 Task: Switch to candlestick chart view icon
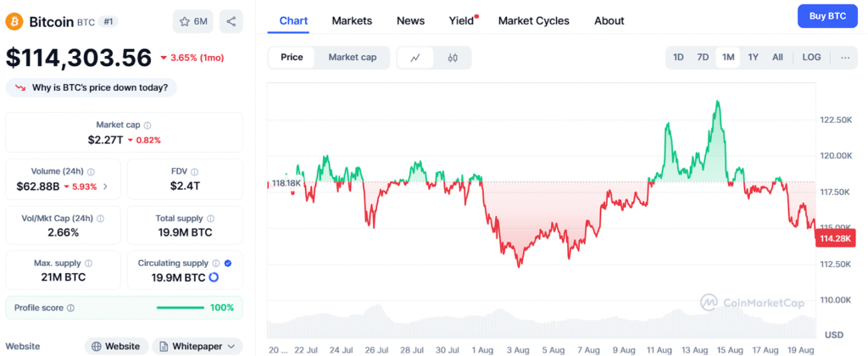click(453, 58)
